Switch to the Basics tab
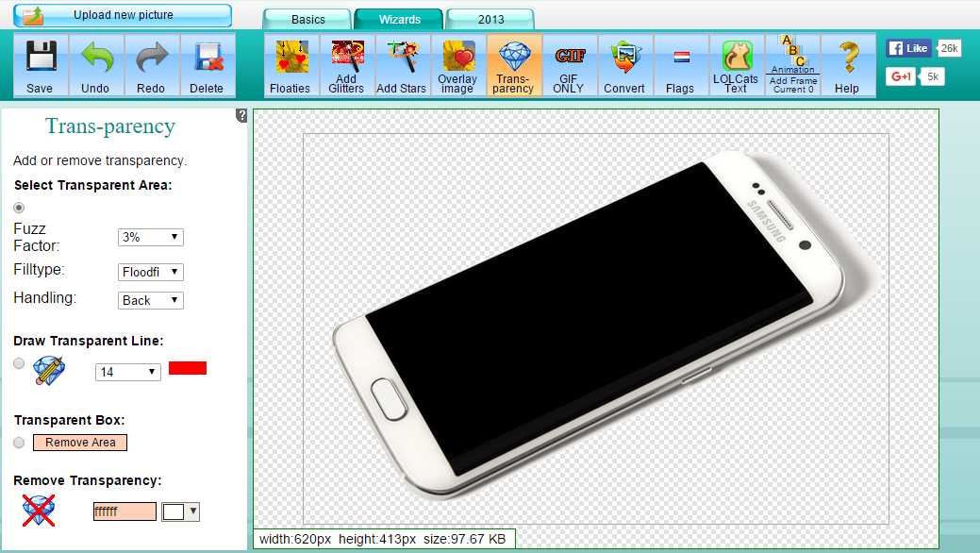This screenshot has height=553, width=980. click(x=307, y=20)
